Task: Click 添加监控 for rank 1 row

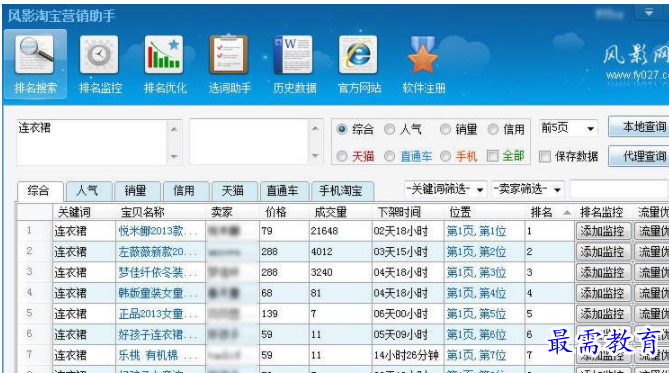Action: 603,231
